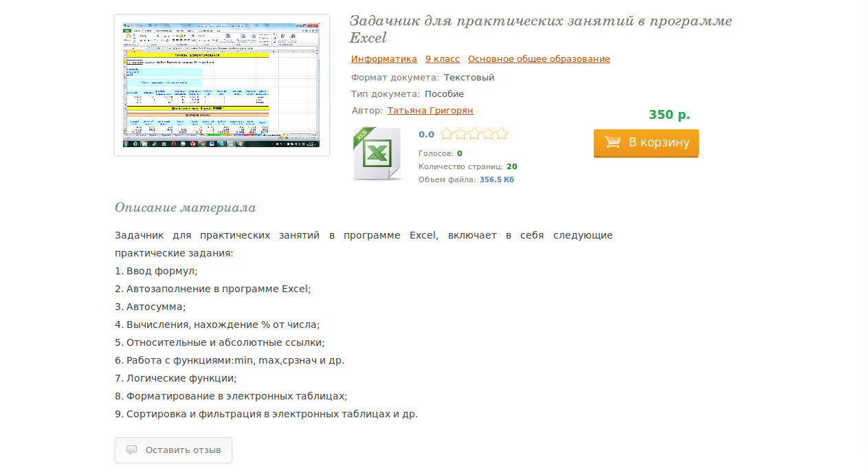Viewport: 868px width, 473px height.
Task: Open the 9 класс grade link
Action: point(443,59)
